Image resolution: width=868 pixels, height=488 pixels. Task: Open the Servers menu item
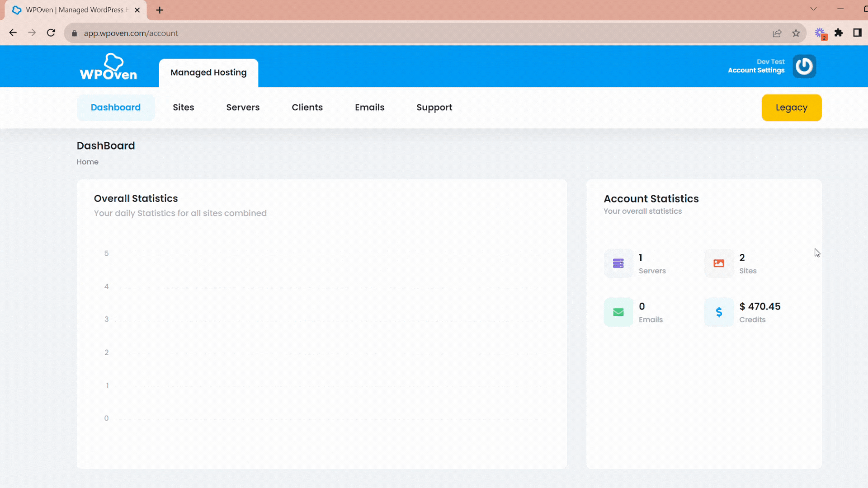coord(243,108)
